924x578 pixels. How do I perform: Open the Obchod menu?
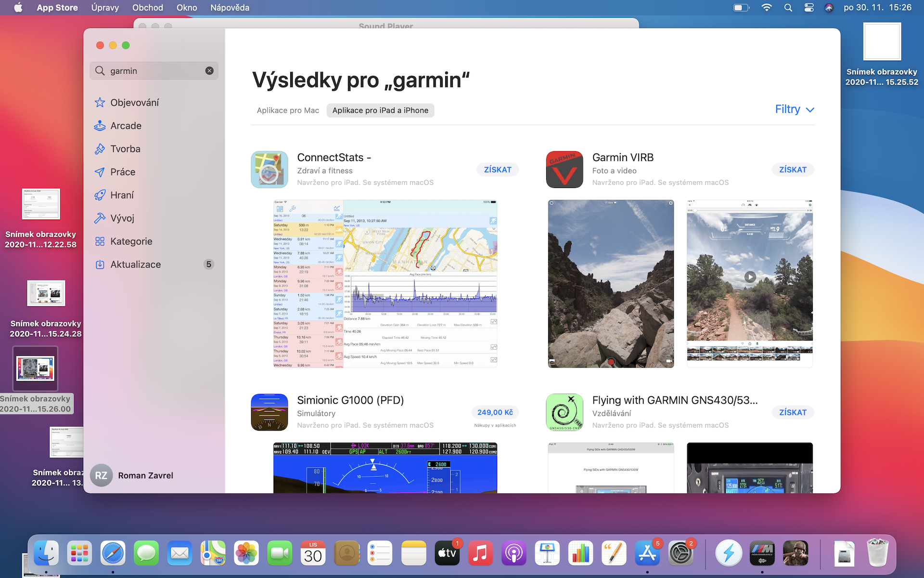[x=148, y=8]
